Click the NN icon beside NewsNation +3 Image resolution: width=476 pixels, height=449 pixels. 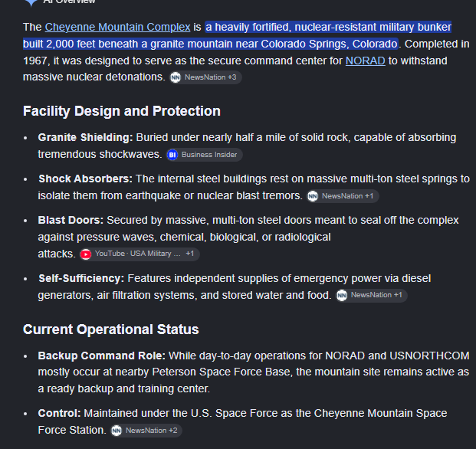click(176, 77)
